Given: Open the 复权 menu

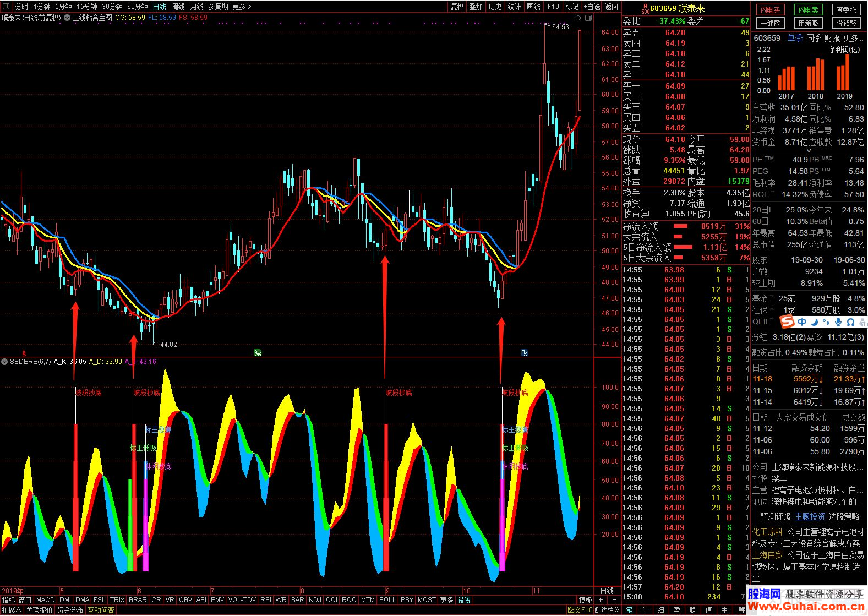Looking at the screenshot, I should tap(457, 7).
